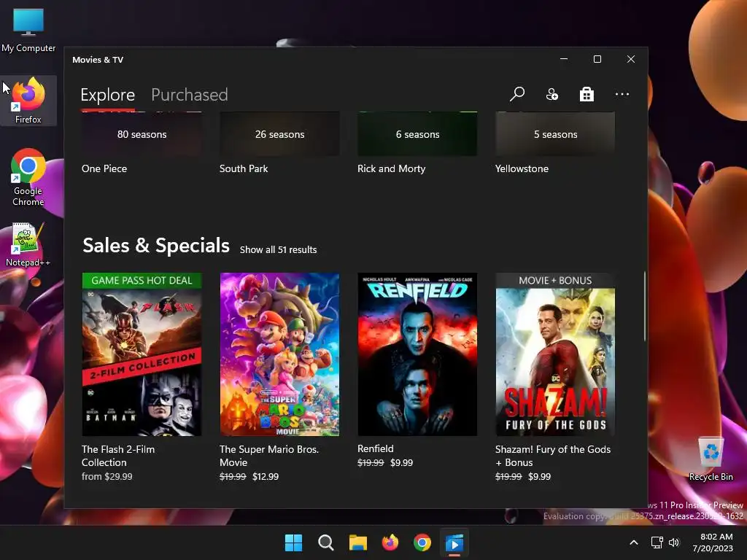The image size is (747, 560).
Task: Minimize the Movies & TV window
Action: (x=564, y=59)
